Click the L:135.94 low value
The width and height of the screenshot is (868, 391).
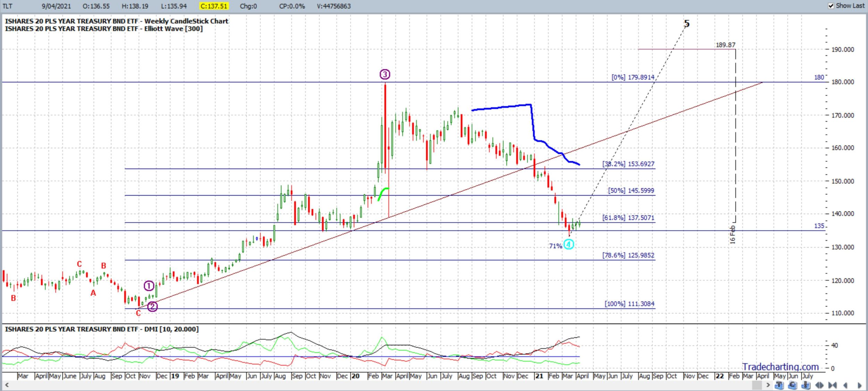(x=174, y=6)
